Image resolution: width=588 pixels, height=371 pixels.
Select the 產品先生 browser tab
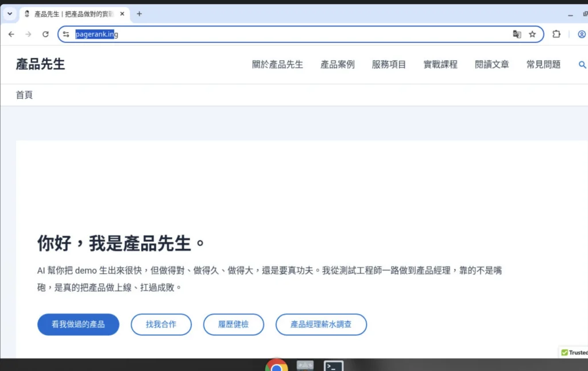tap(74, 14)
